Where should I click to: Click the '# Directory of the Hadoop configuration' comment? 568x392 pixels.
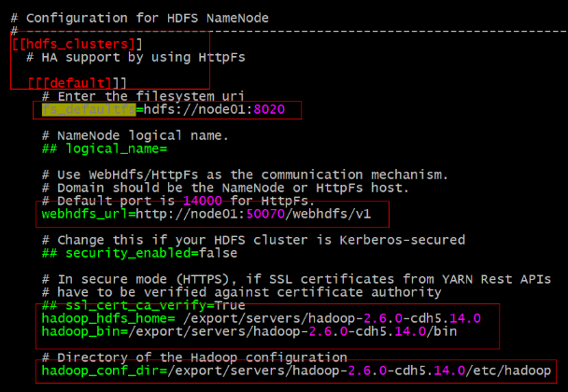tap(194, 357)
